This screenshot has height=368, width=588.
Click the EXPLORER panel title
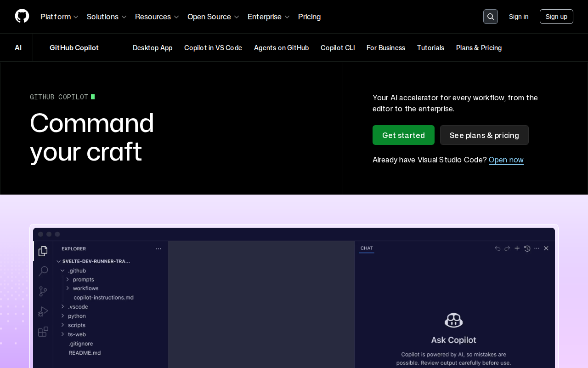click(73, 249)
